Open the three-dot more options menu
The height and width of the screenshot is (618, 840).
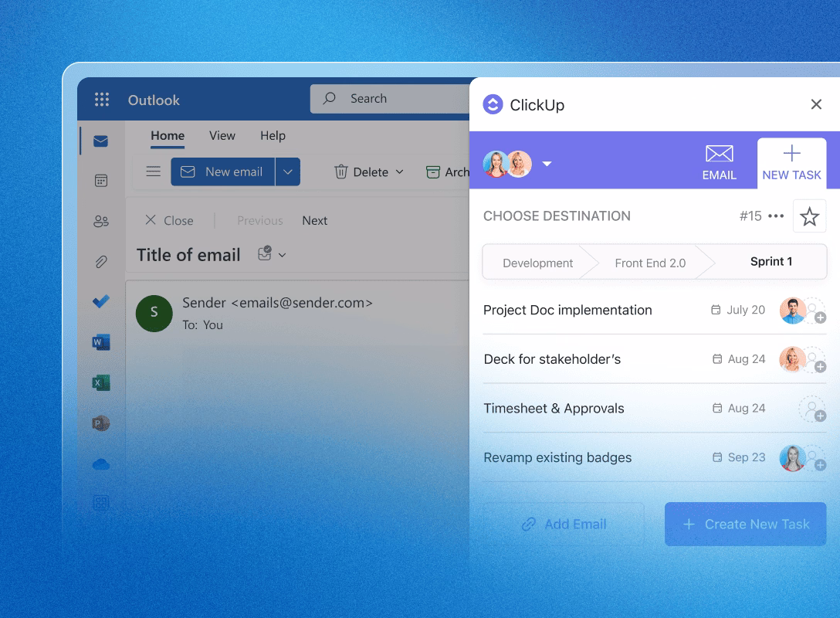coord(776,217)
